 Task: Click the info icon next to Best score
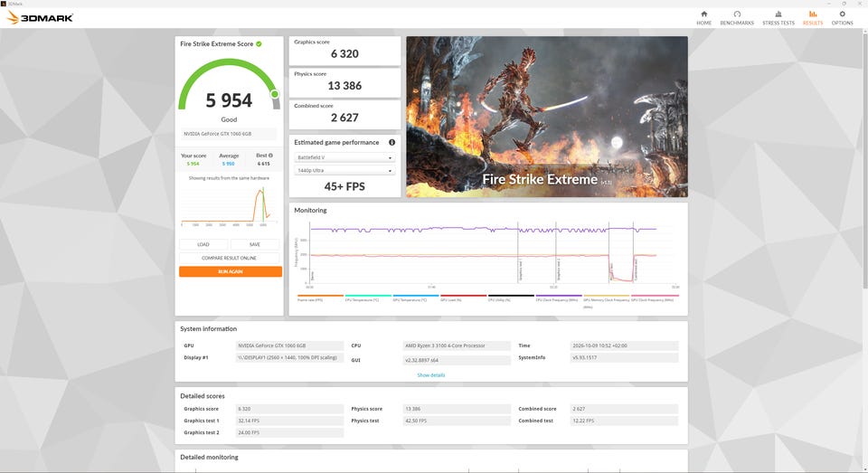[x=270, y=156]
